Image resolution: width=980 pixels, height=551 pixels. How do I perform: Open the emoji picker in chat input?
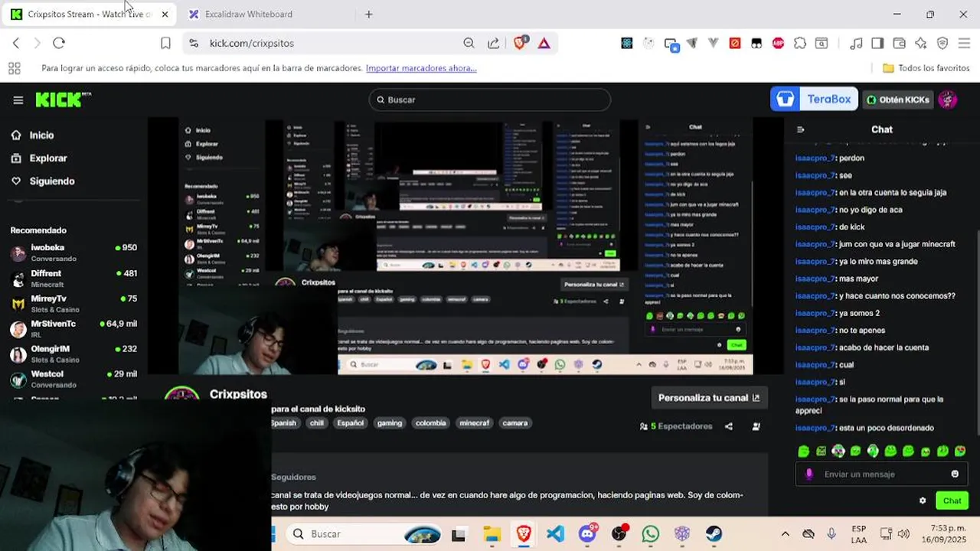point(955,474)
